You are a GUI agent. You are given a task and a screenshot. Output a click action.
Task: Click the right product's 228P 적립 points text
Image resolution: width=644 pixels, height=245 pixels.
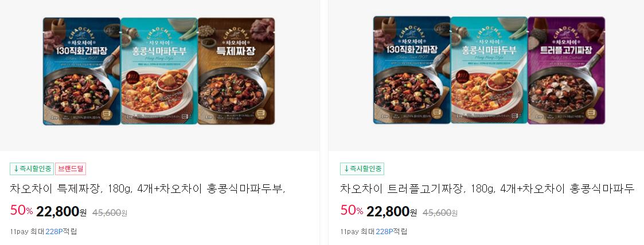tap(392, 231)
